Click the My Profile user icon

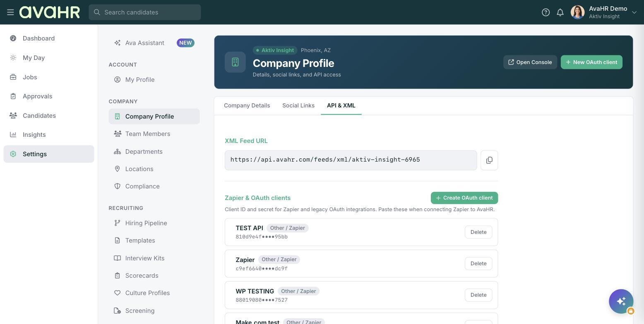tap(118, 80)
